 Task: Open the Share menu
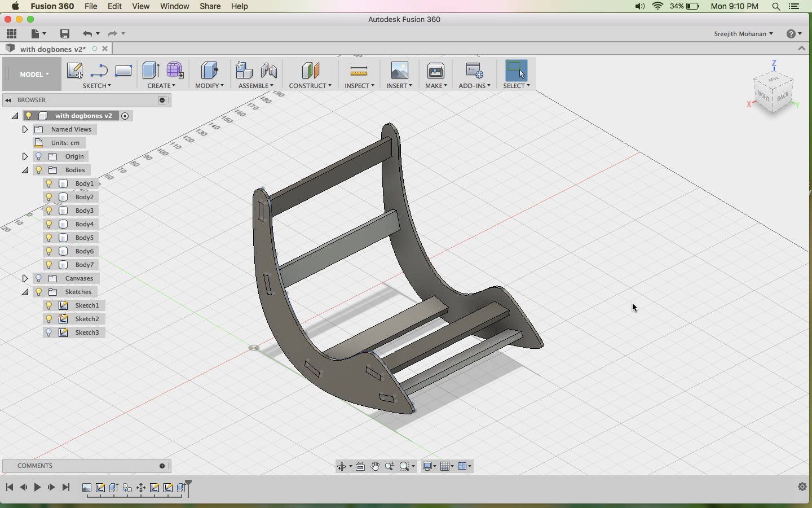point(210,6)
